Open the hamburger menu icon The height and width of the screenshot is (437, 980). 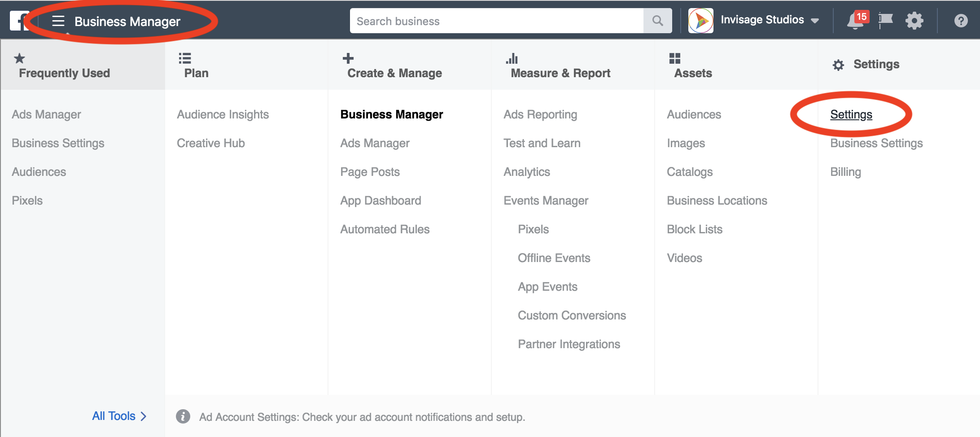58,21
